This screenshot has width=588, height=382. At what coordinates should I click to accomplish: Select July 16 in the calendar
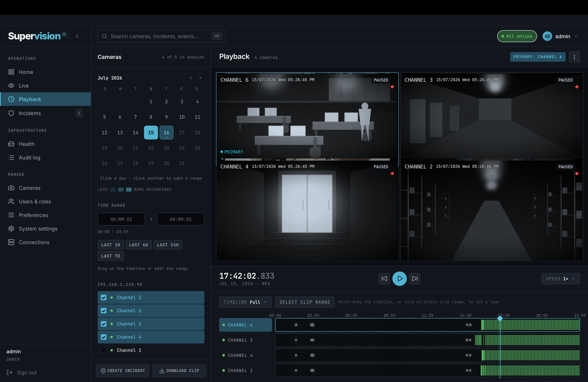pyautogui.click(x=166, y=133)
